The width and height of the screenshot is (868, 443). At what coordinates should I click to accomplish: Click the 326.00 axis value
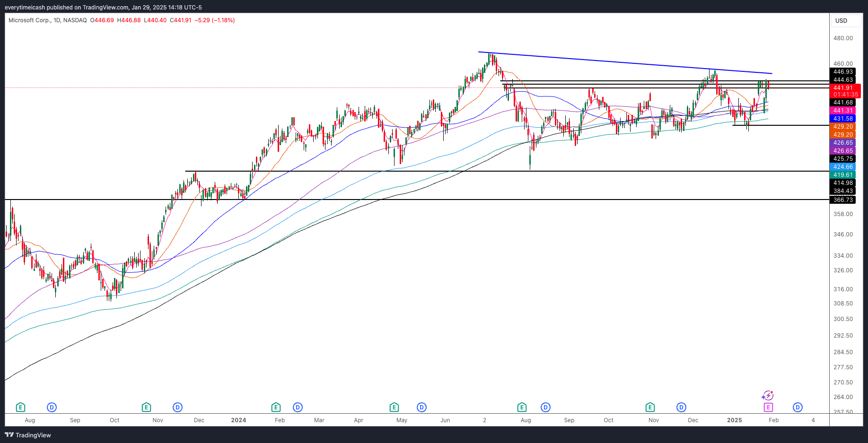click(x=843, y=270)
